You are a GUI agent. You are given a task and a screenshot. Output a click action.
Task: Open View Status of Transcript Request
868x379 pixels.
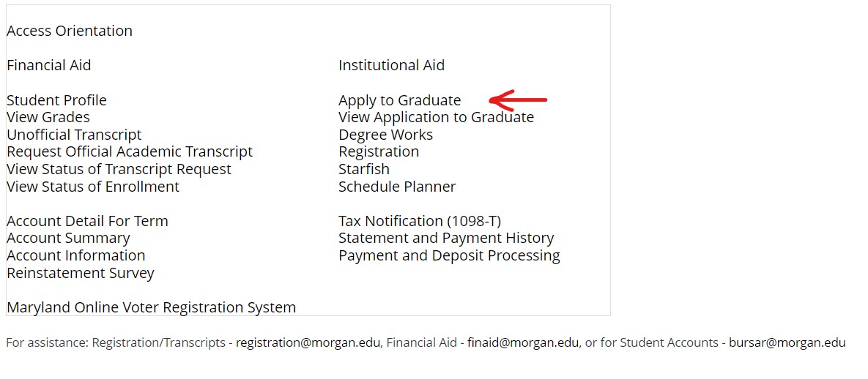[119, 169]
